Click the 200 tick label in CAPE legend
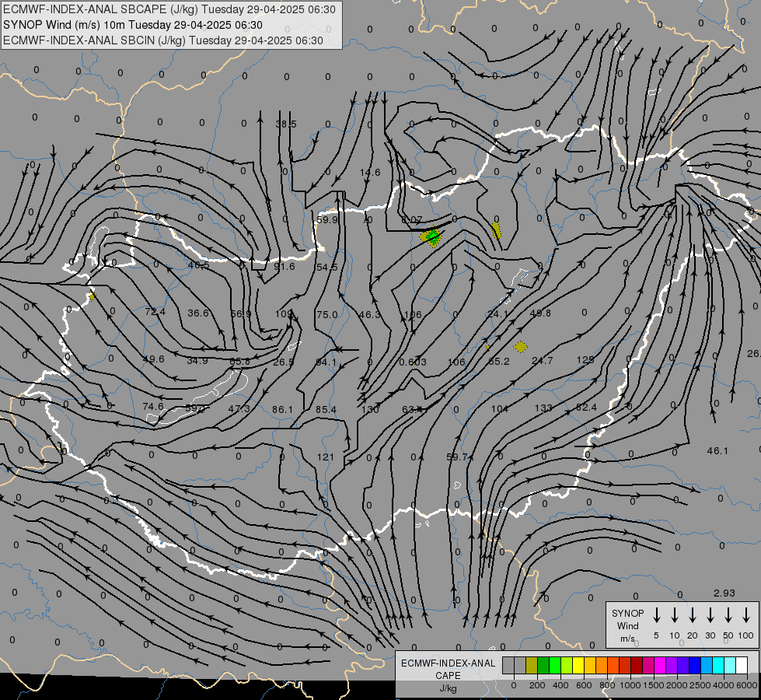Screen dimensions: 761x700 (537, 685)
